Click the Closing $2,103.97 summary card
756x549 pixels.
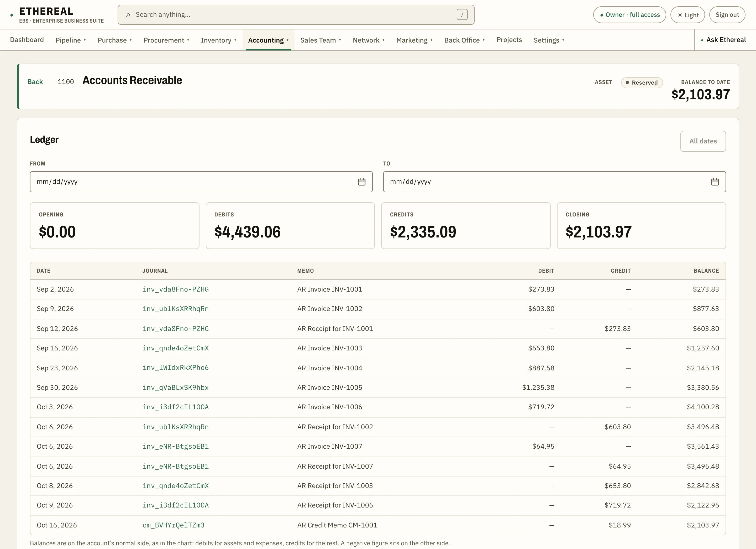pos(641,225)
